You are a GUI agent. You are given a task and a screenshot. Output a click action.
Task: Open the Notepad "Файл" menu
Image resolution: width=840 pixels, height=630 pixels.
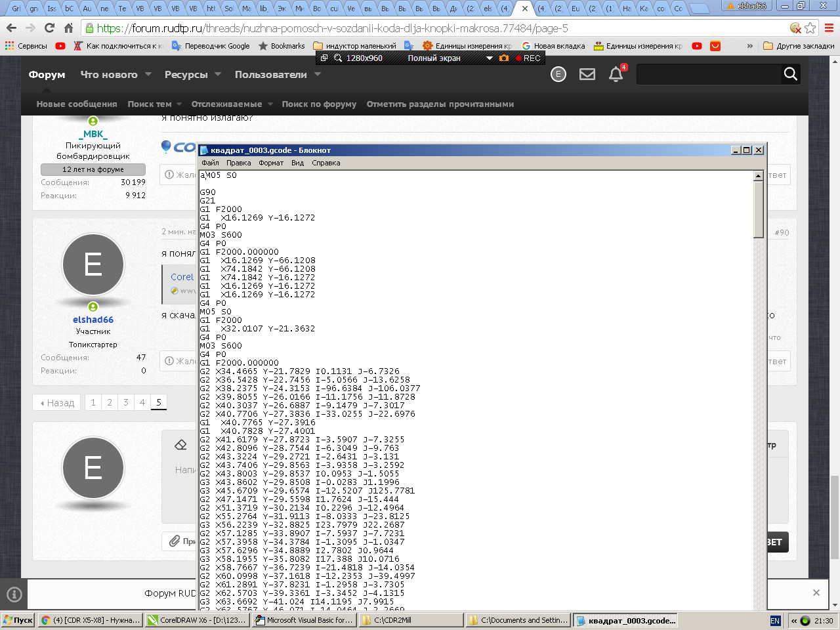tap(210, 163)
